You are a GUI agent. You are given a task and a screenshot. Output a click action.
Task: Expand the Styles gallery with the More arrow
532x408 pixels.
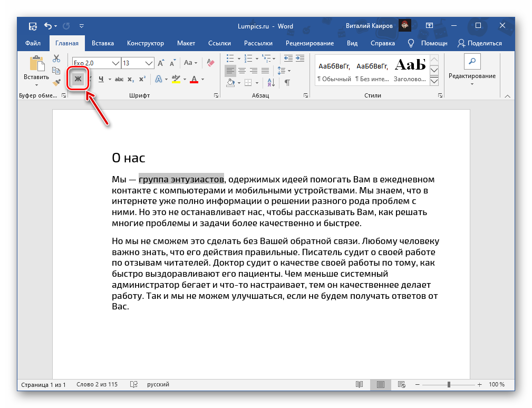pos(434,81)
